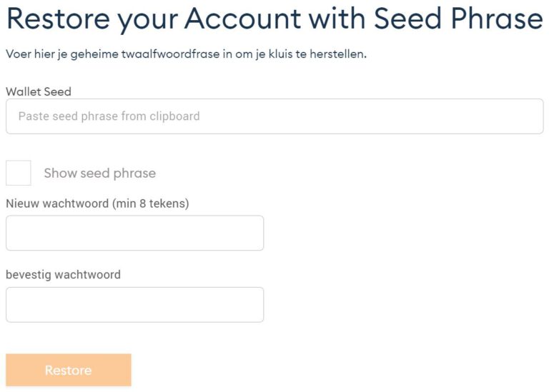
Task: Click the "Restore your Account with Seed Phrase" heading
Action: (x=274, y=19)
